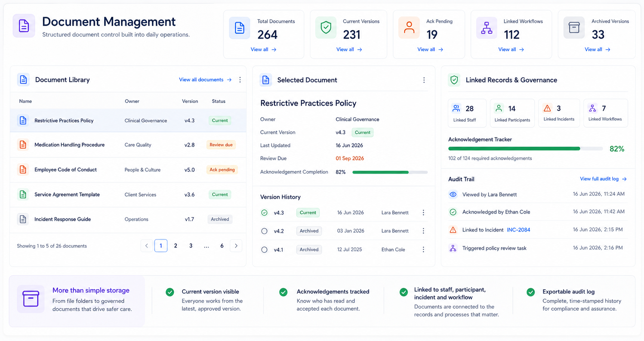Click the Current Versions shield icon
The width and height of the screenshot is (644, 341).
pos(326,28)
